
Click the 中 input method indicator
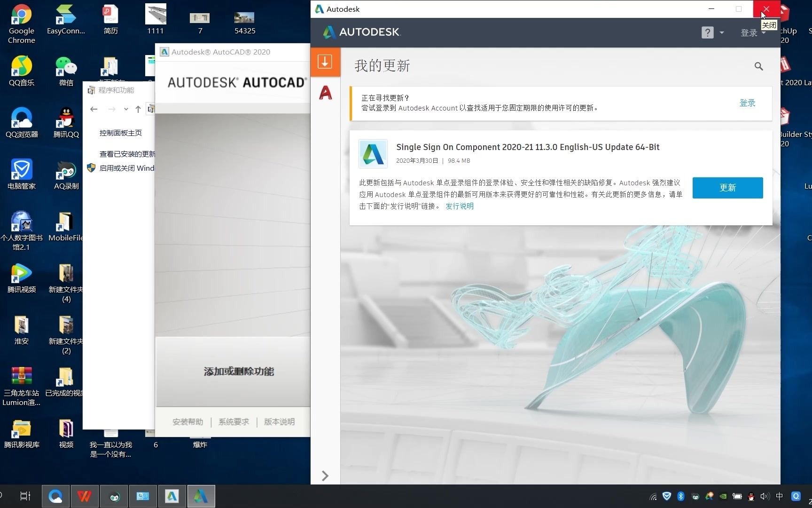pyautogui.click(x=780, y=496)
